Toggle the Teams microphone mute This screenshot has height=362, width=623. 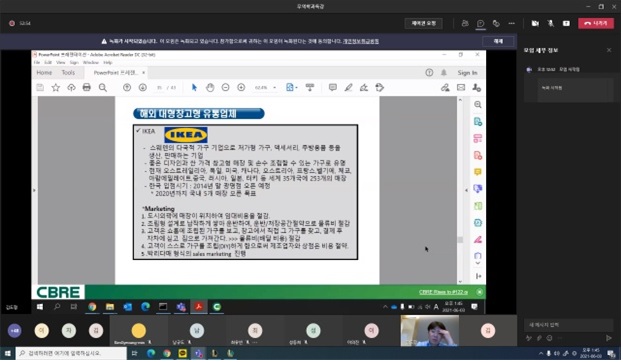pos(551,23)
